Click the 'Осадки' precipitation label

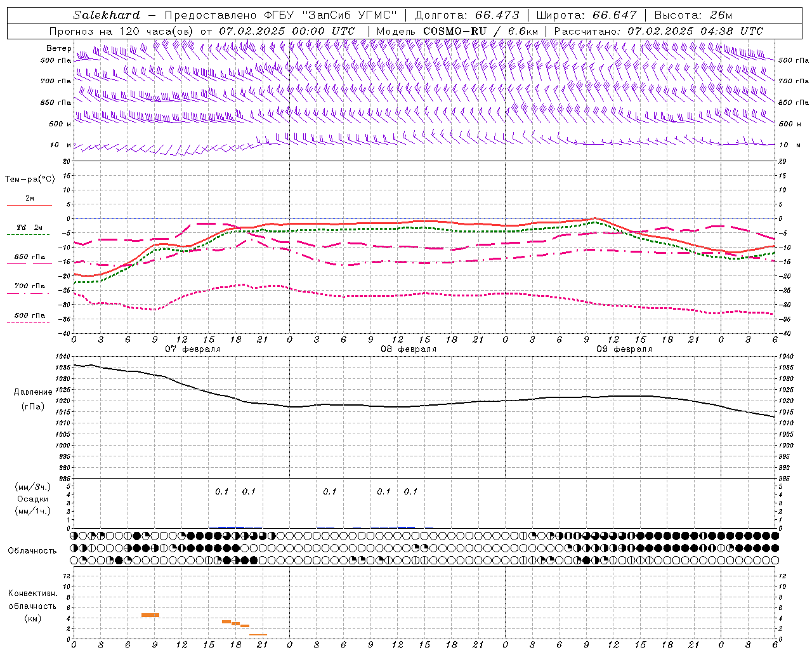(33, 499)
